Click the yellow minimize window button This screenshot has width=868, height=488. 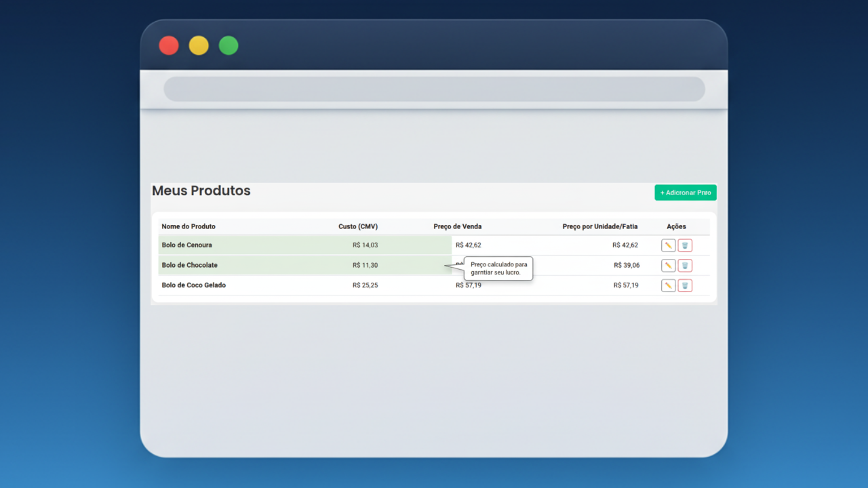click(x=199, y=45)
